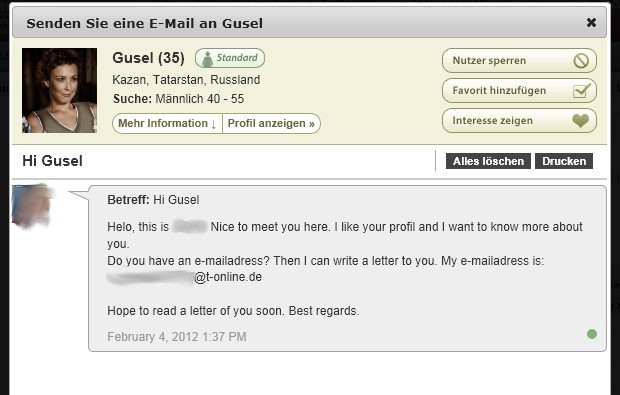The height and width of the screenshot is (395, 620).
Task: Click the blurred sender avatar thumbnail
Action: pos(32,206)
